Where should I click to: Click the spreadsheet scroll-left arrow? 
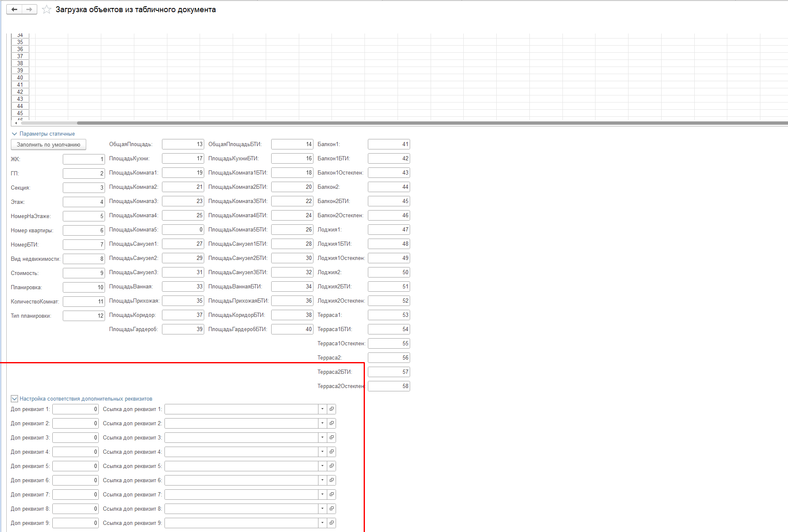click(x=16, y=123)
